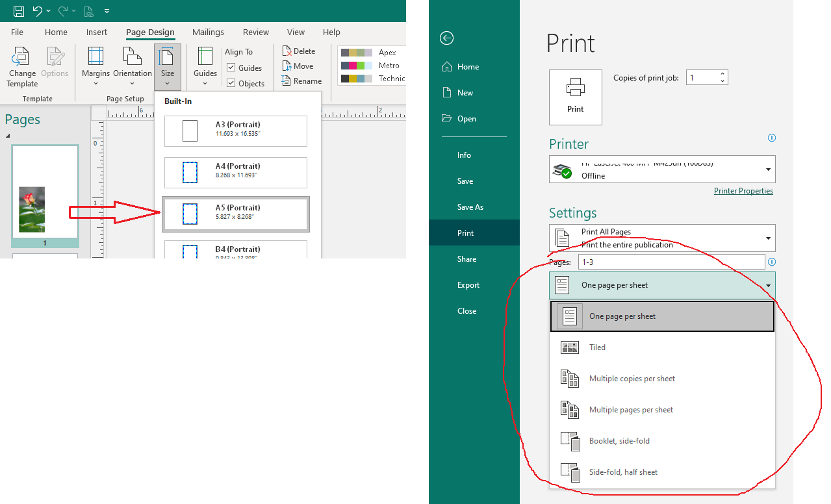Image resolution: width=831 pixels, height=504 pixels.
Task: Click the Redo arrow icon
Action: click(x=64, y=11)
